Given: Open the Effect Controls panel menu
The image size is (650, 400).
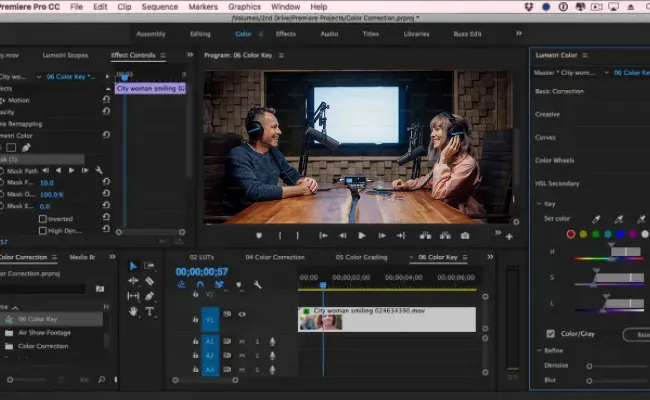Looking at the screenshot, I should click(x=163, y=55).
